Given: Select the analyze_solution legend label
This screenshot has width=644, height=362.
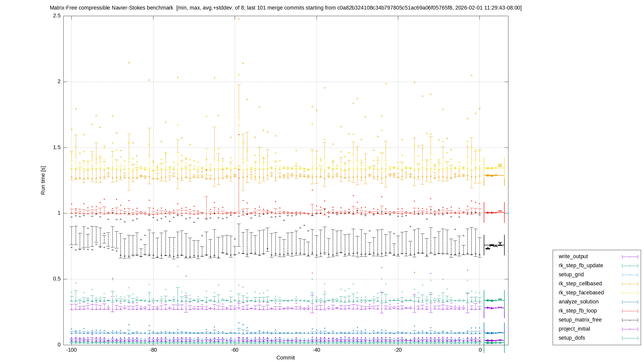Looking at the screenshot, I should pos(578,302).
